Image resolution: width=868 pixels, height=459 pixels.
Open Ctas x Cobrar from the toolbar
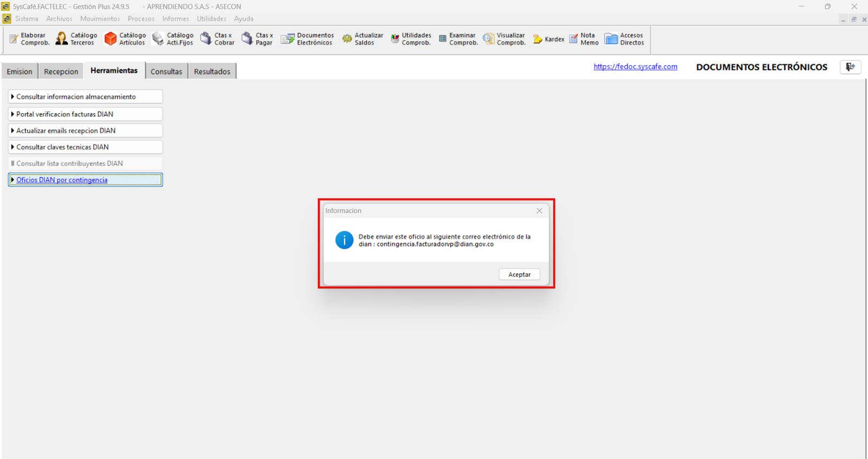[206, 39]
